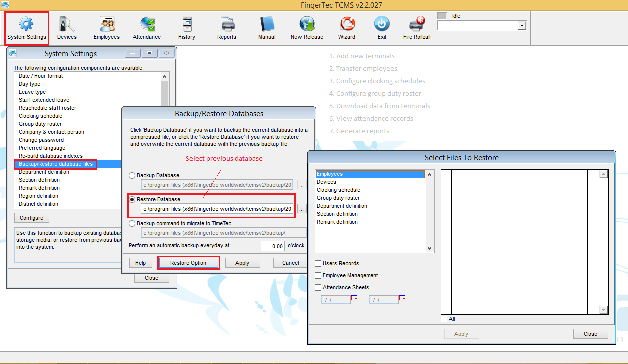Open the Reports toolbar icon

tap(227, 28)
